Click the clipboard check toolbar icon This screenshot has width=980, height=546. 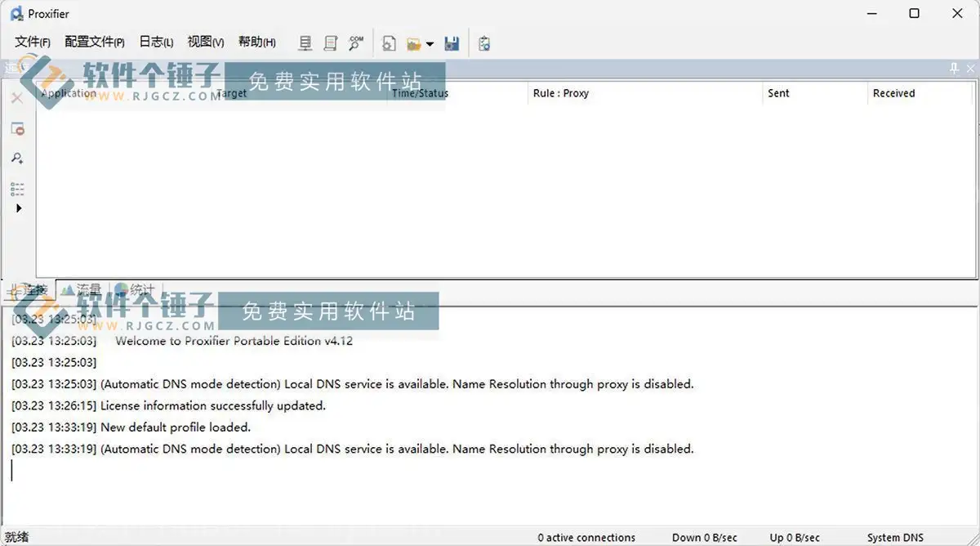click(484, 43)
